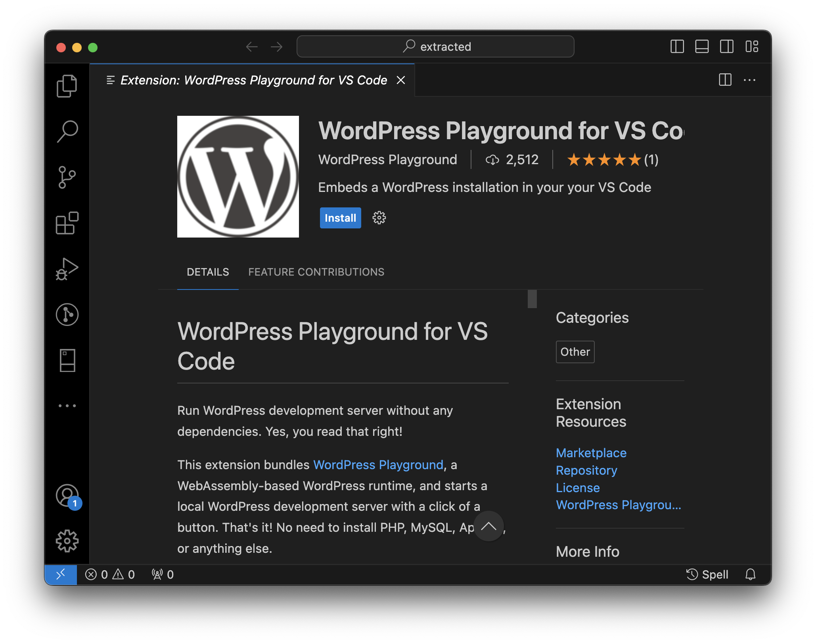Open the notifications bell
This screenshot has width=816, height=644.
[x=751, y=574]
